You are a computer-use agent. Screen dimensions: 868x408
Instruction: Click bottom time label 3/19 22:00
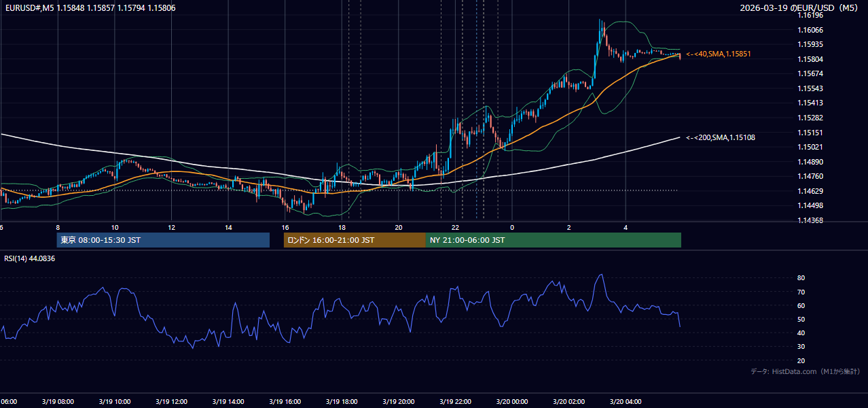(456, 402)
